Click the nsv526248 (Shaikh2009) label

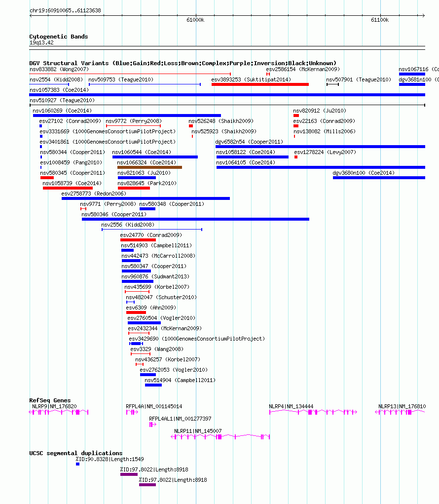221,121
